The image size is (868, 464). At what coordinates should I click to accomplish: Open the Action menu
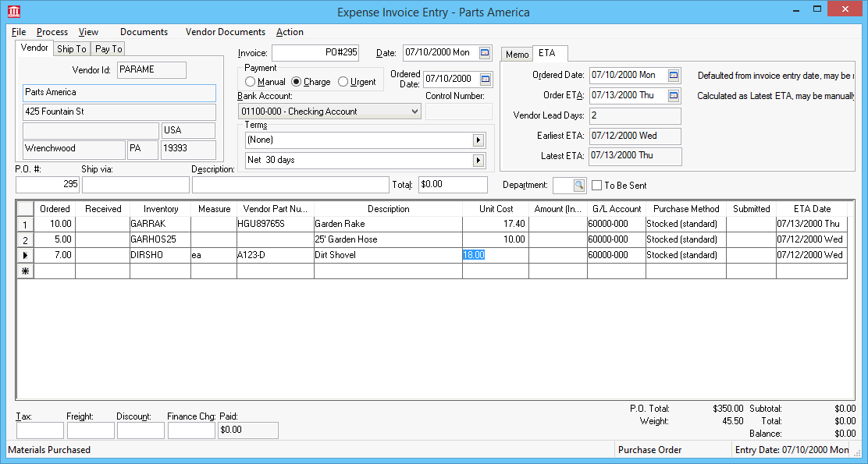pos(290,32)
